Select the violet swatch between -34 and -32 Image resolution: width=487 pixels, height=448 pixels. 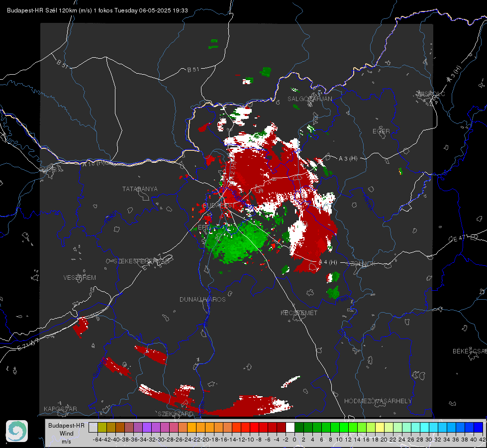(147, 427)
